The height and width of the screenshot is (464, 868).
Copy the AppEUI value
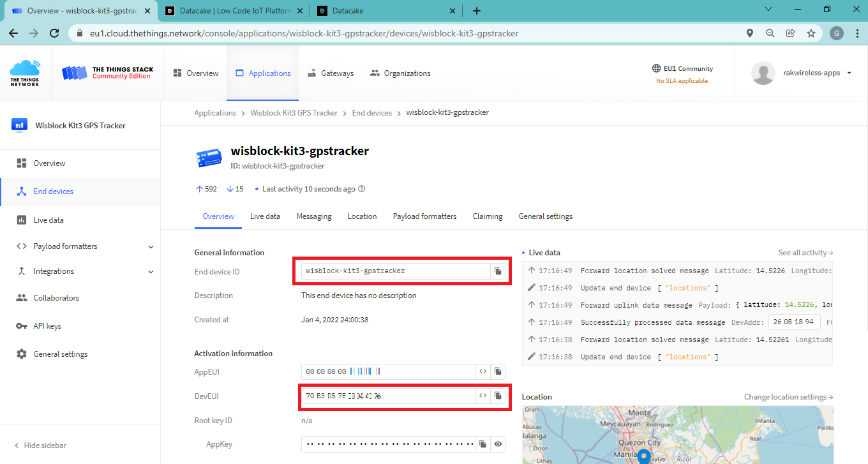498,371
